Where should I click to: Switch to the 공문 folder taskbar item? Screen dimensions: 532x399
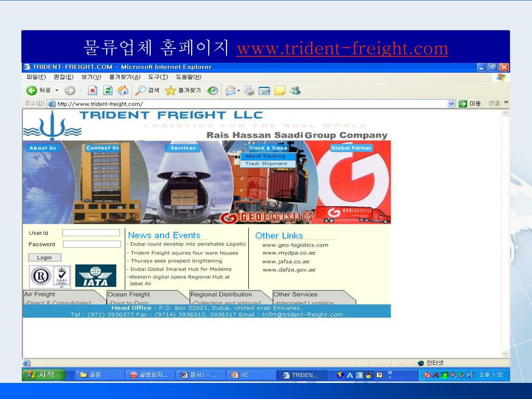tap(99, 375)
